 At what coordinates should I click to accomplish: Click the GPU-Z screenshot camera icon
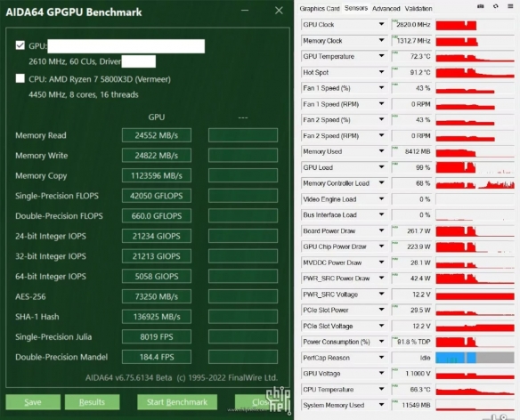click(481, 6)
